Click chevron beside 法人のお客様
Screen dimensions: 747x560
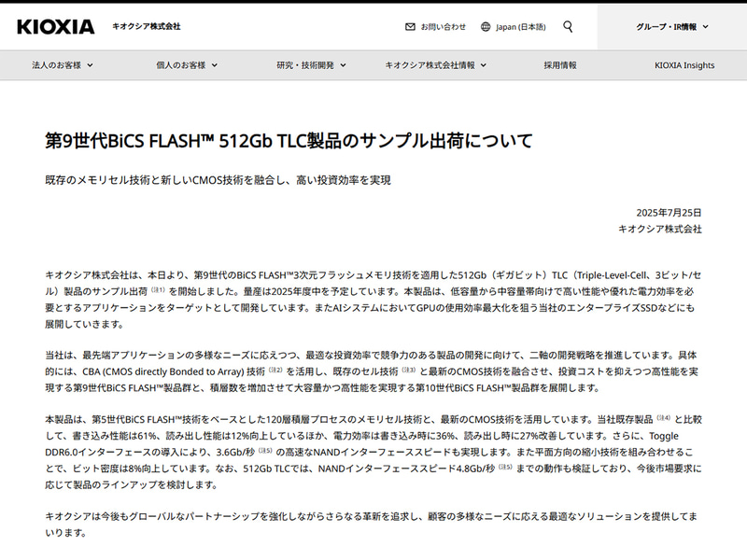tap(90, 65)
